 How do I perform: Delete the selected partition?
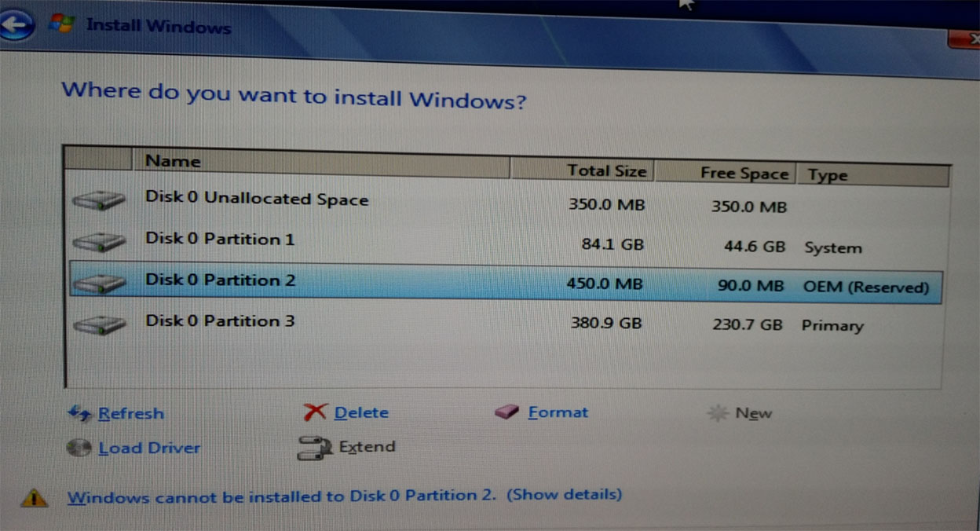(x=361, y=412)
